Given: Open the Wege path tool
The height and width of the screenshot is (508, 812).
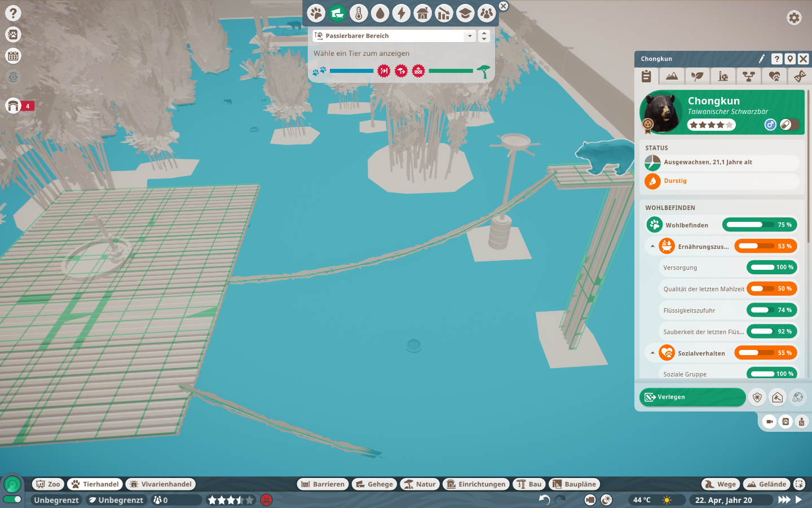Looking at the screenshot, I should [x=720, y=484].
